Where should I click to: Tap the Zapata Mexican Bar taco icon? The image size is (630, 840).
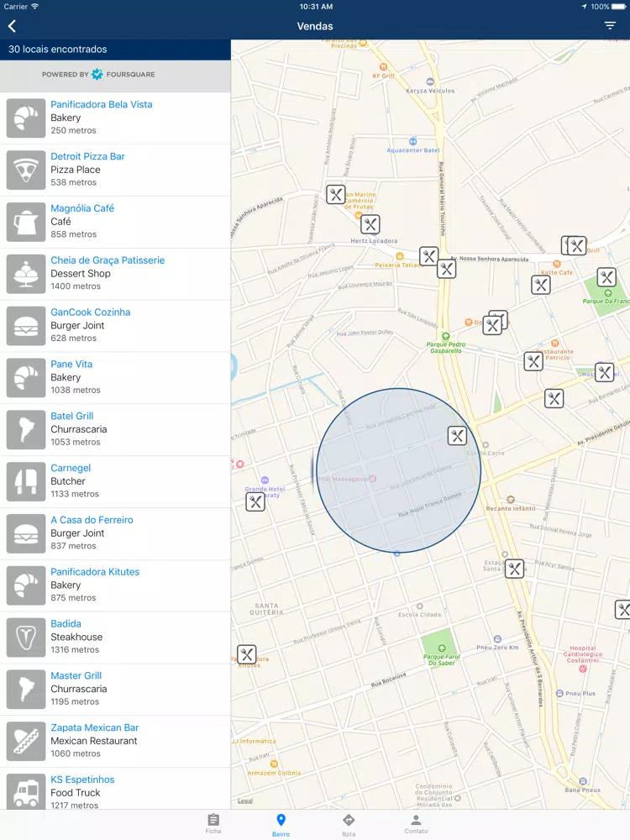pyautogui.click(x=26, y=742)
